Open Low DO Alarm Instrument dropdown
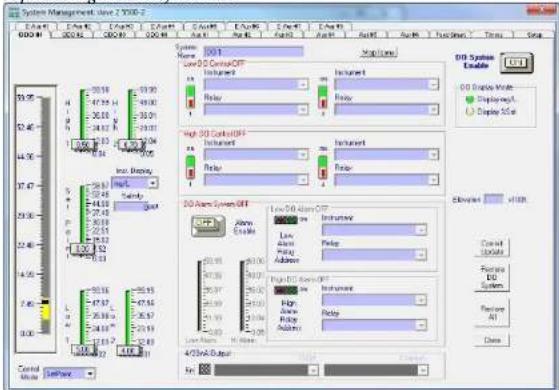559x390 pixels. 421,230
